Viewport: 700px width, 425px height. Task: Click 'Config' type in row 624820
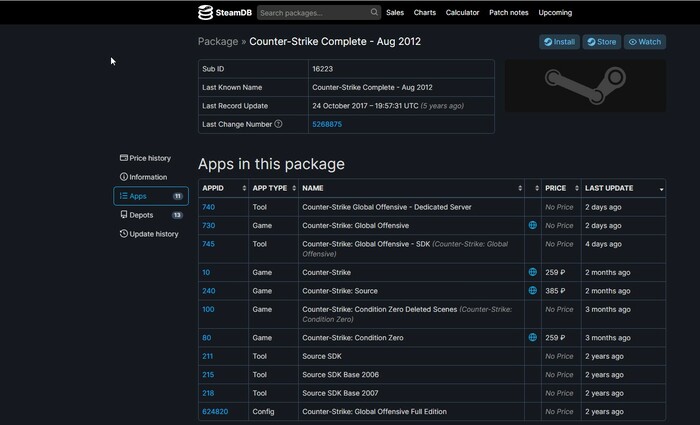(x=263, y=412)
